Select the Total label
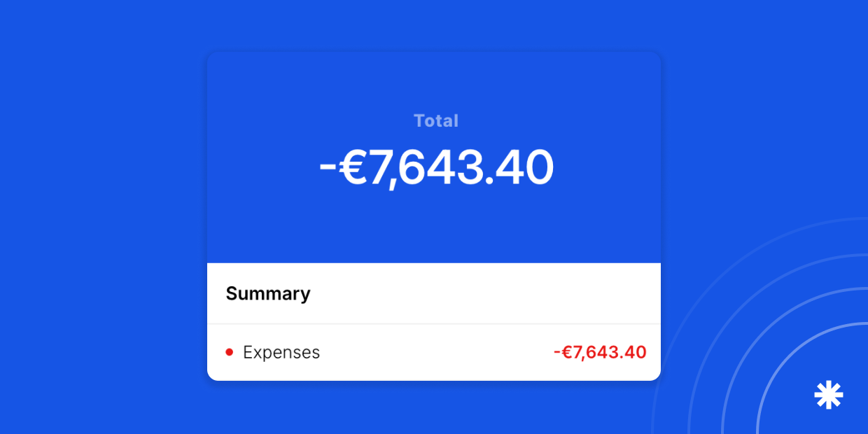 [x=435, y=121]
